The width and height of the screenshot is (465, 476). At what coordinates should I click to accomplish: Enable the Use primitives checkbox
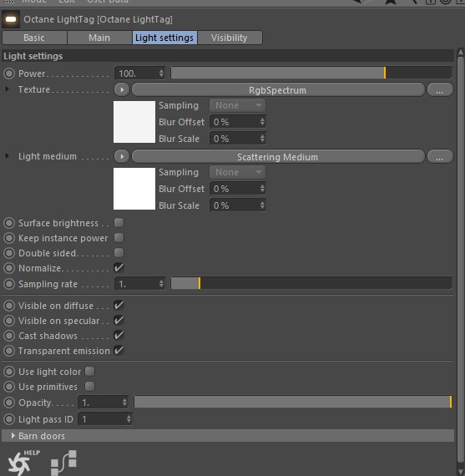90,387
